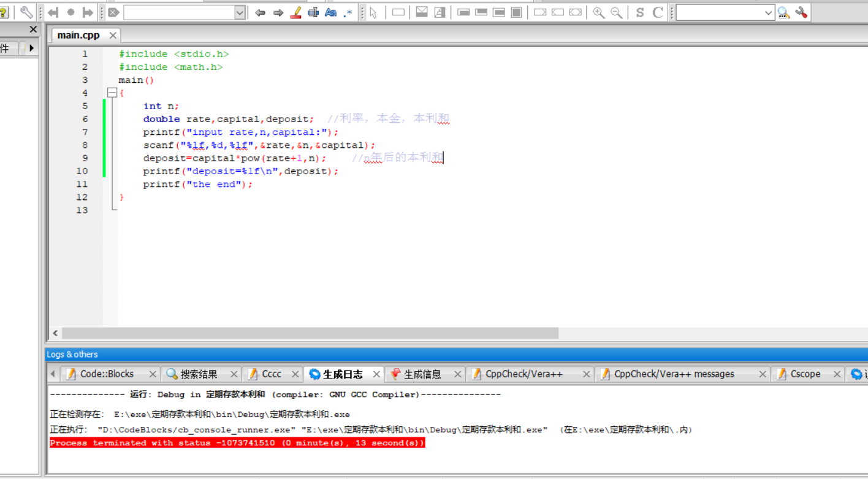
Task: Toggle selected-text-only search icon
Action: (313, 12)
